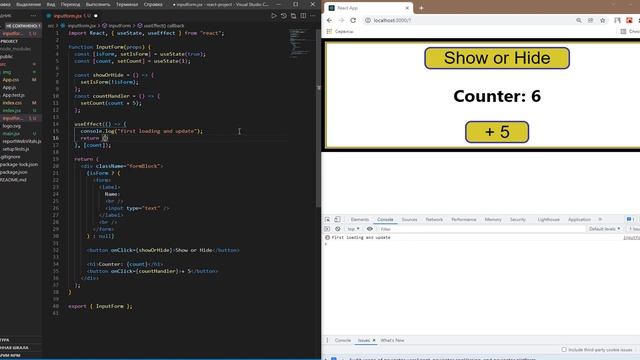
Task: Open more actions ellipsis in editor toolbar
Action: [313, 16]
